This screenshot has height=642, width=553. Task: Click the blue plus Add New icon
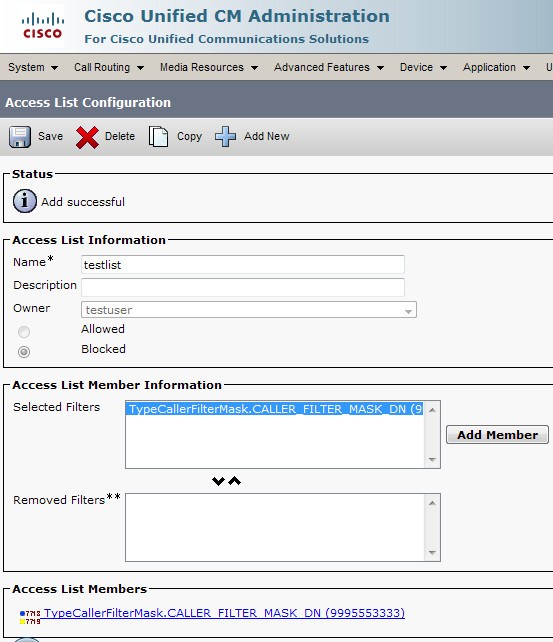tap(226, 136)
